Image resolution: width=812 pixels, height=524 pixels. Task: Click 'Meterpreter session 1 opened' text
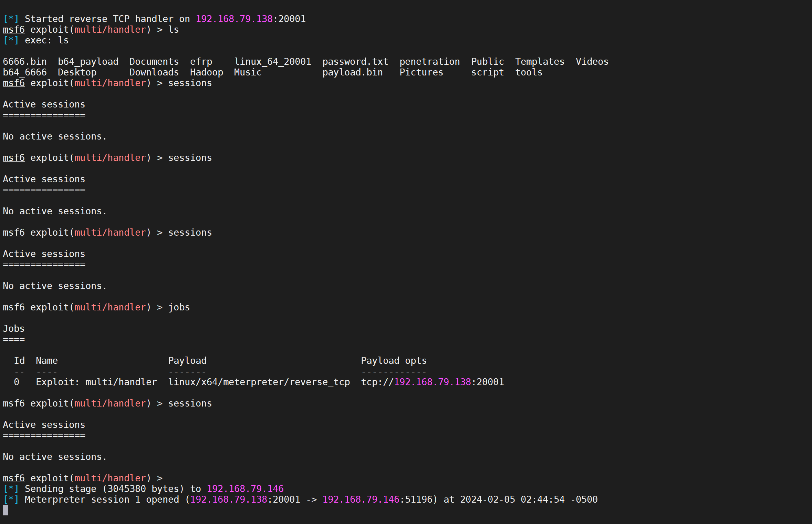point(102,500)
